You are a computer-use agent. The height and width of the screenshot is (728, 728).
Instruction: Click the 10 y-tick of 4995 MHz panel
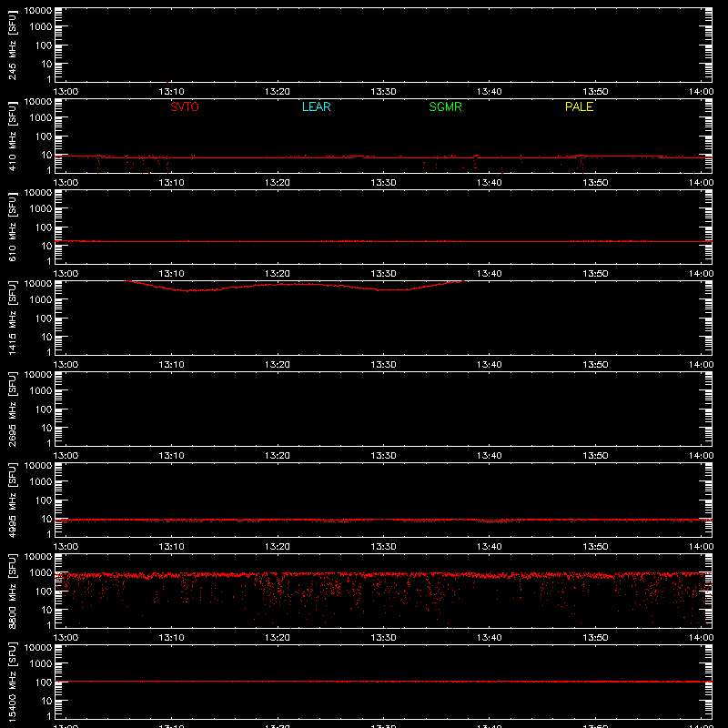pos(46,519)
